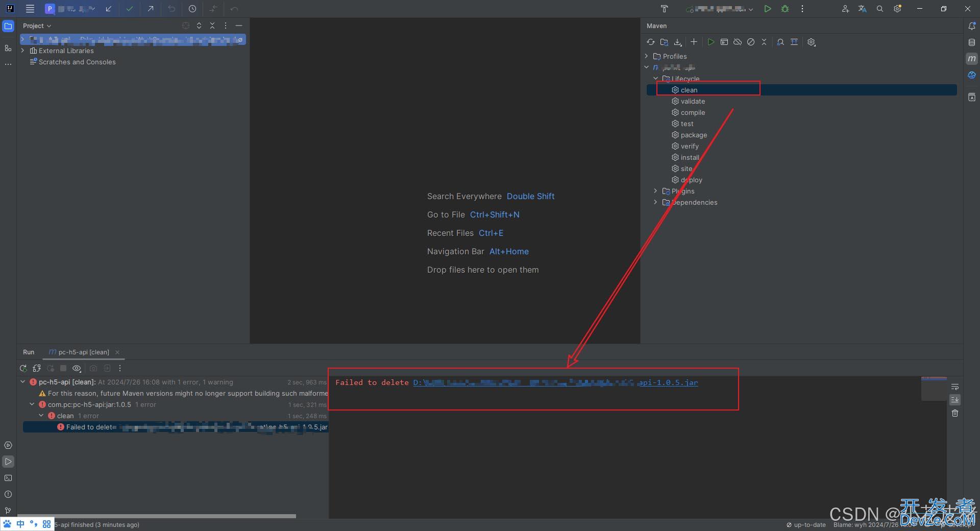Screen dimensions: 980x531
Task: Open the main hamburger menu
Action: point(30,9)
